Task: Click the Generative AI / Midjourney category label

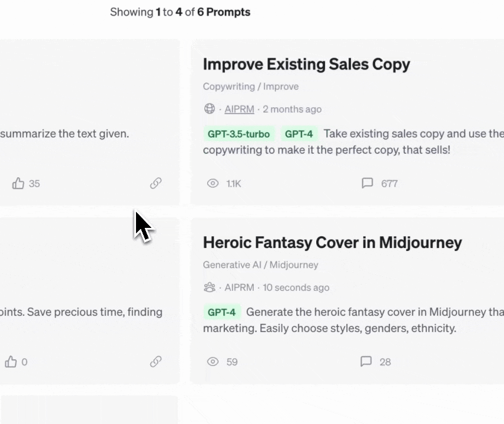Action: [x=260, y=265]
